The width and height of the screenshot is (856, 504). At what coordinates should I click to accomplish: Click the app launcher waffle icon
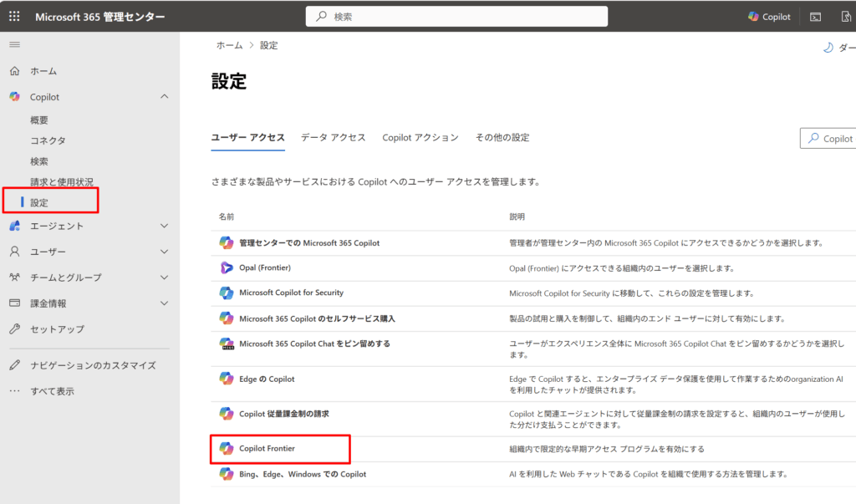[15, 17]
